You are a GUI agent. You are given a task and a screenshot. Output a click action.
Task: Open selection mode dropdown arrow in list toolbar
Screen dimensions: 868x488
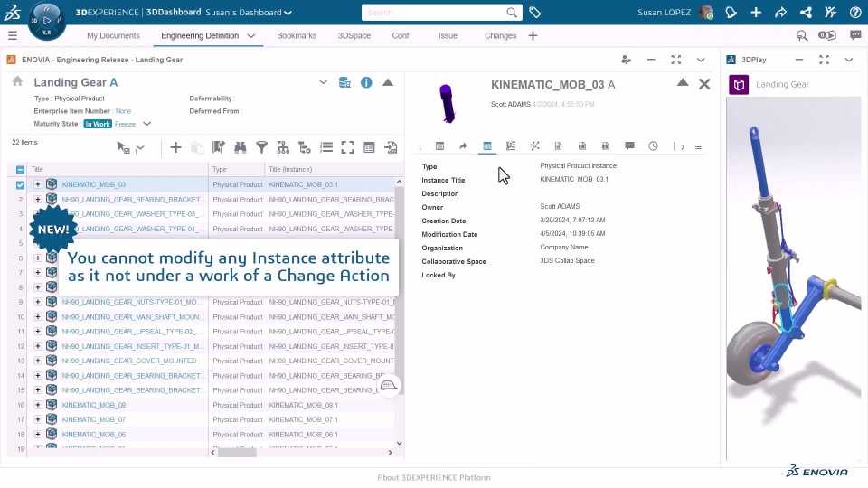(141, 147)
